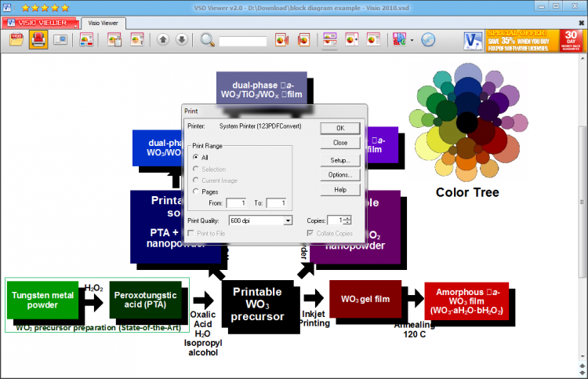Image resolution: width=588 pixels, height=379 pixels.
Task: Click the app icon in title bar
Action: [x=7, y=7]
